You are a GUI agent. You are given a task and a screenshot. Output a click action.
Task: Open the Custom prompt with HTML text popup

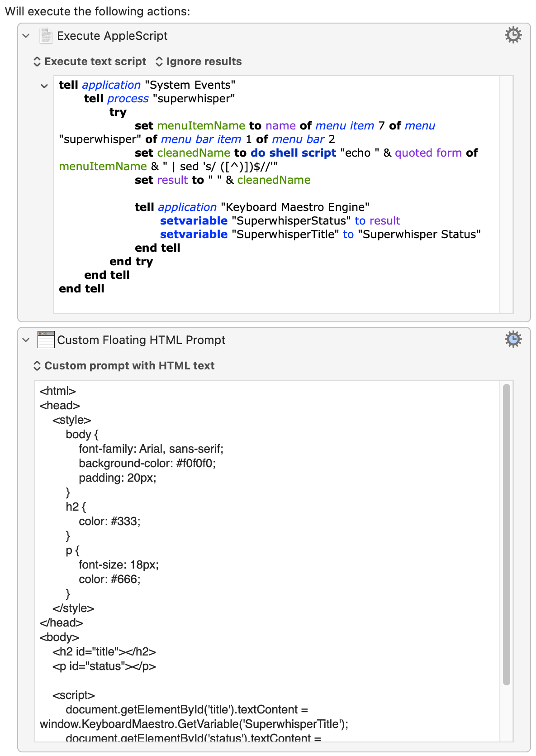(124, 366)
